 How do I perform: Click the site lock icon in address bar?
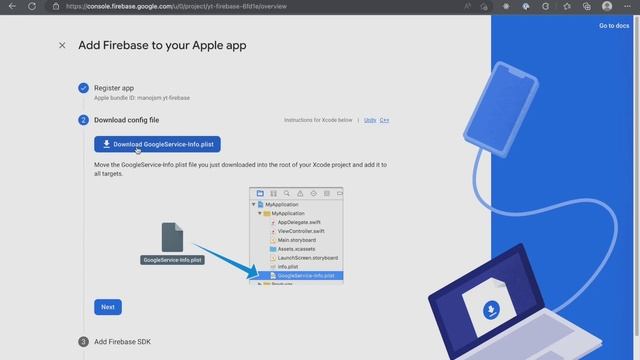pos(56,7)
